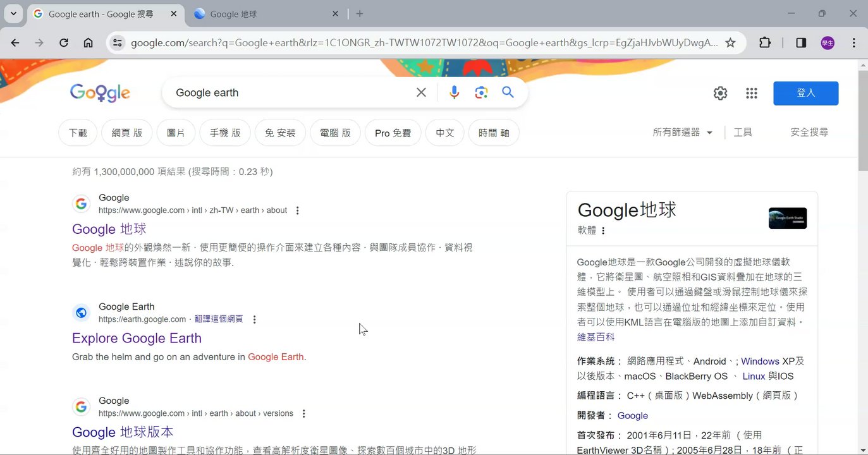
Task: Bookmark this page with the star icon
Action: tap(730, 43)
